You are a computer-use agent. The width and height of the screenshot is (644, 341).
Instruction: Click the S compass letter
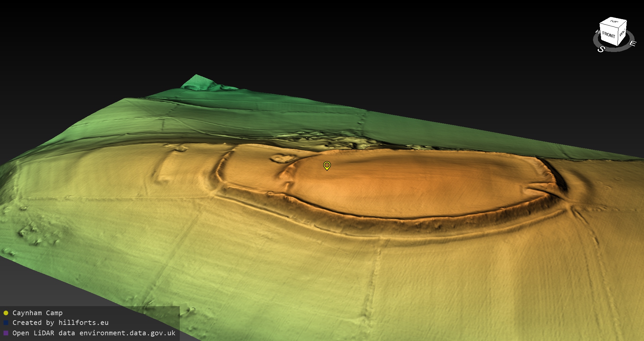601,49
